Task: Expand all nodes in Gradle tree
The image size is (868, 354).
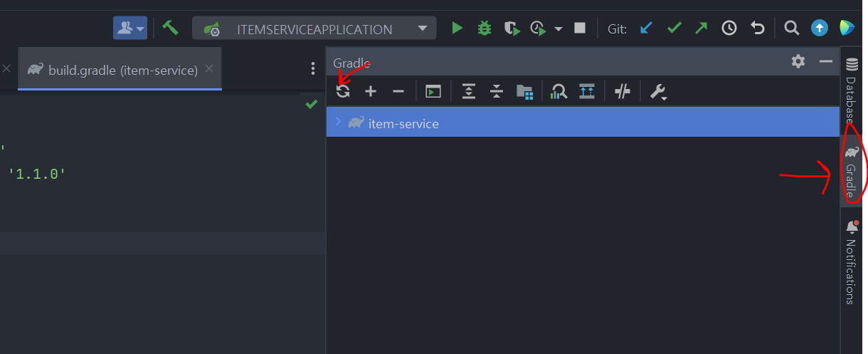Action: coord(468,91)
